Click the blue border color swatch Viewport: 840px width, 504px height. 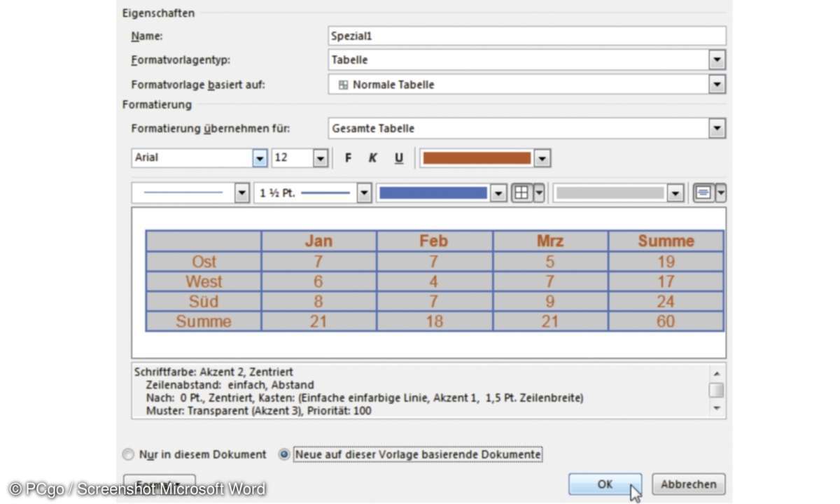433,193
